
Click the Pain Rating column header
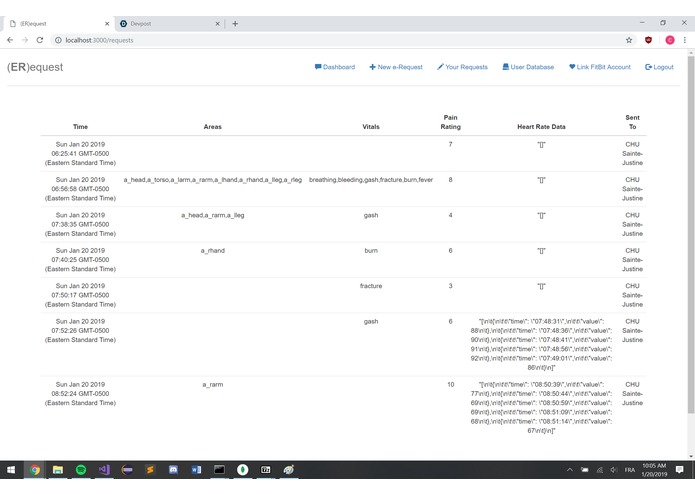[x=450, y=122]
